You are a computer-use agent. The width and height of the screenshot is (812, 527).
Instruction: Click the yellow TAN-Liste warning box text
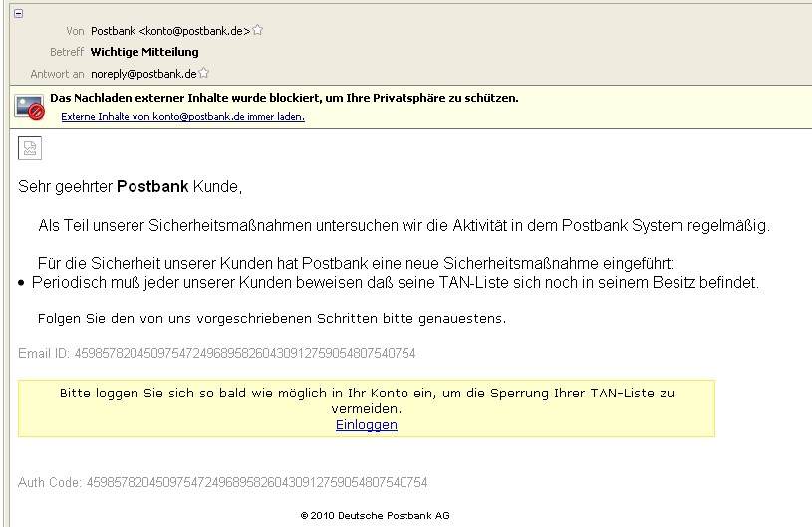click(367, 400)
